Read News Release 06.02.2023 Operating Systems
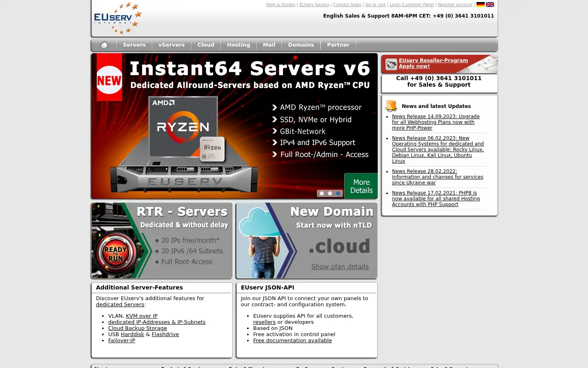The image size is (588, 368). pos(438,150)
